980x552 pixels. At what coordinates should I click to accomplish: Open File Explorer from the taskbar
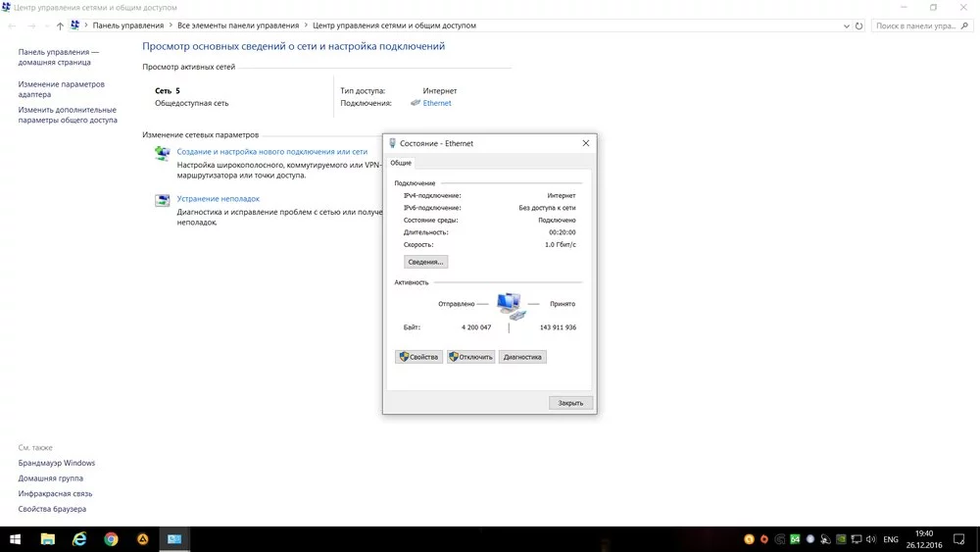48,539
